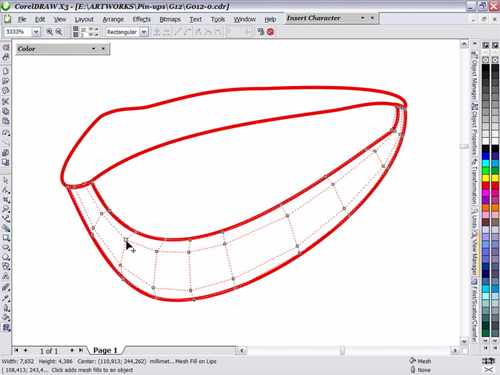Switch to Object Properties docker tab
500x375 pixels.
click(475, 129)
